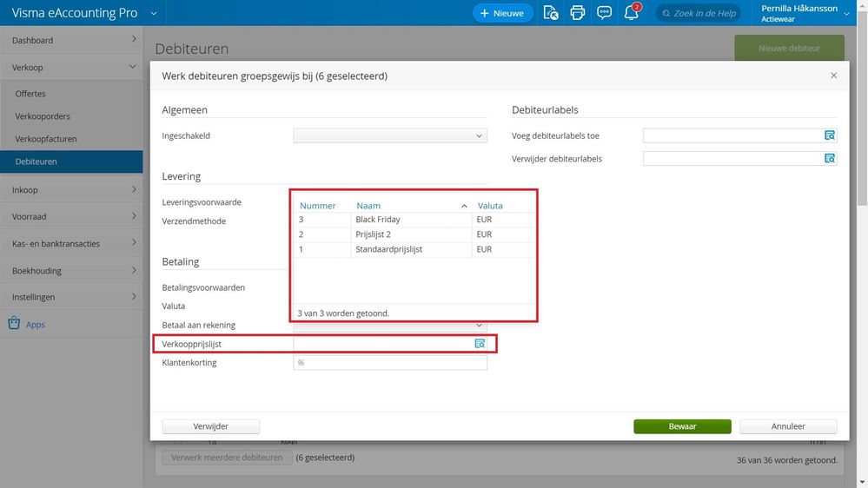Image resolution: width=868 pixels, height=488 pixels.
Task: Expand the Visma eAccounting Pro app switcher chevron
Action: tap(154, 13)
